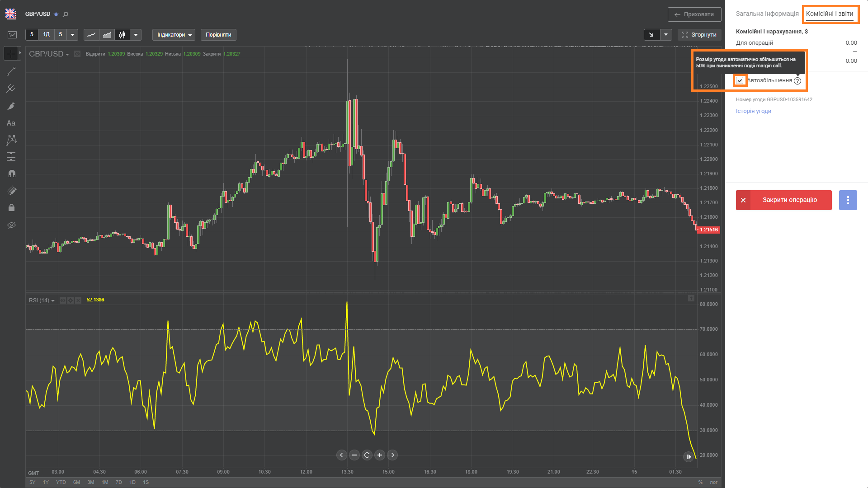Screen dimensions: 868x488
Task: Toggle the лог logarithmic scale
Action: [713, 482]
